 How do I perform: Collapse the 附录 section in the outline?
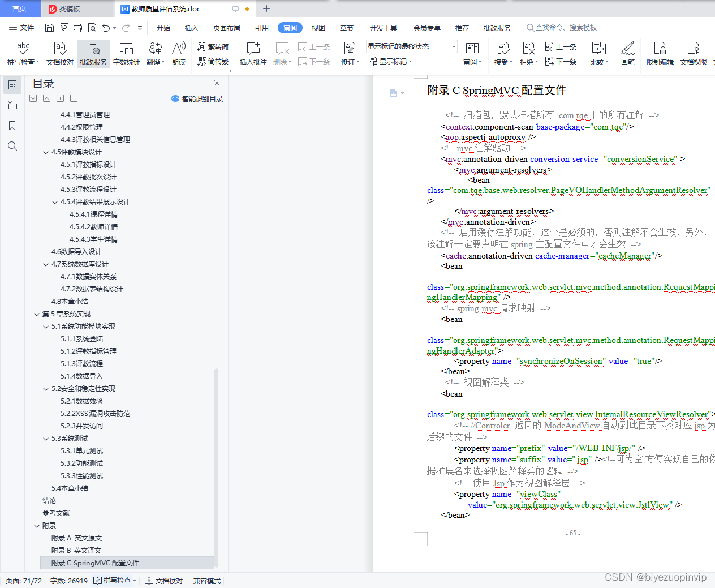tap(36, 525)
